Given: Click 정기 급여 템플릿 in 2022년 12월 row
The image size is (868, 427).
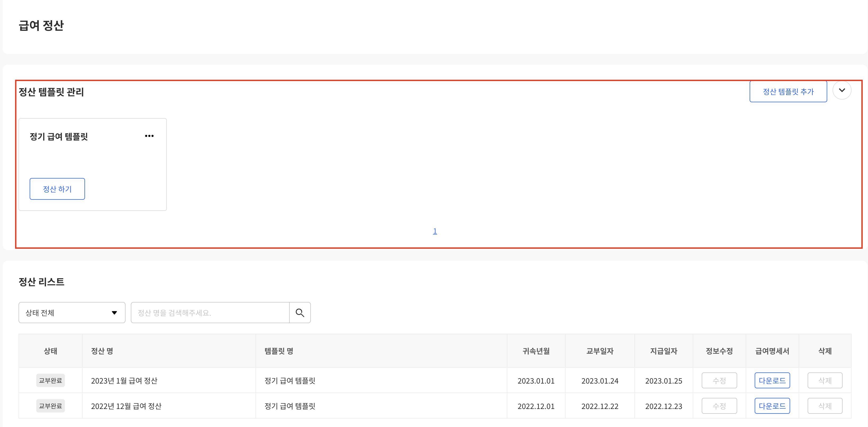Looking at the screenshot, I should click(x=290, y=406).
